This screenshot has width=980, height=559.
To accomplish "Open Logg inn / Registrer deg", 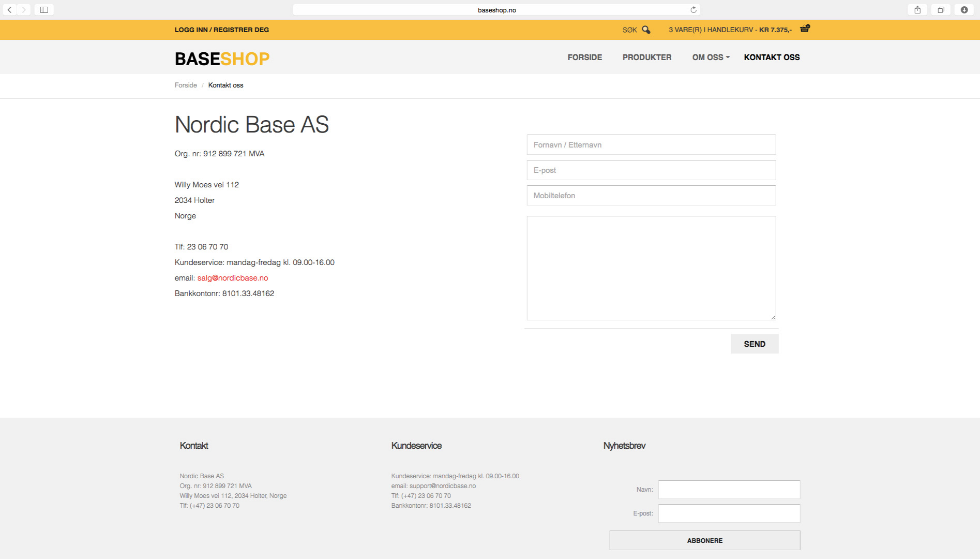I will 222,30.
